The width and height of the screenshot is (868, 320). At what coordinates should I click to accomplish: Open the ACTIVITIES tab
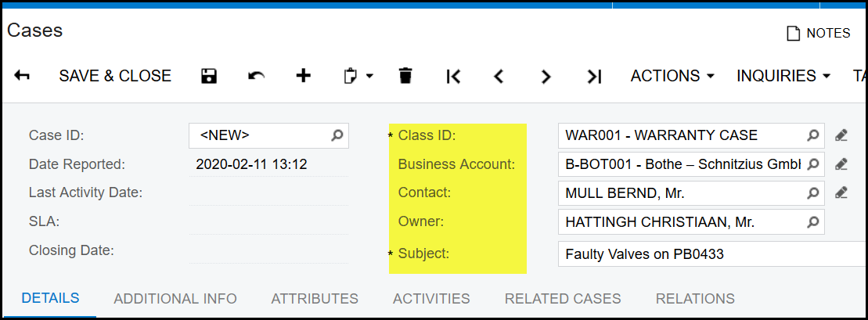pos(431,298)
